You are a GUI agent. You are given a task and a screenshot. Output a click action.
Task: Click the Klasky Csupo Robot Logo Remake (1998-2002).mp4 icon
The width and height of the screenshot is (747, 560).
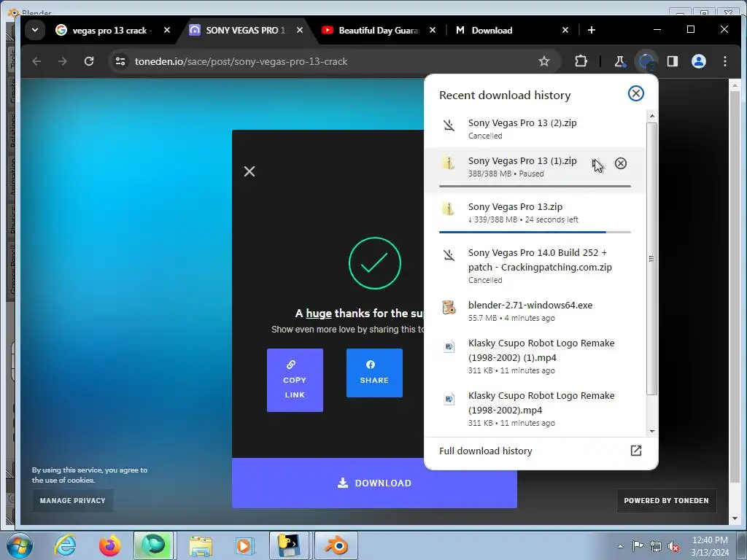coord(449,399)
